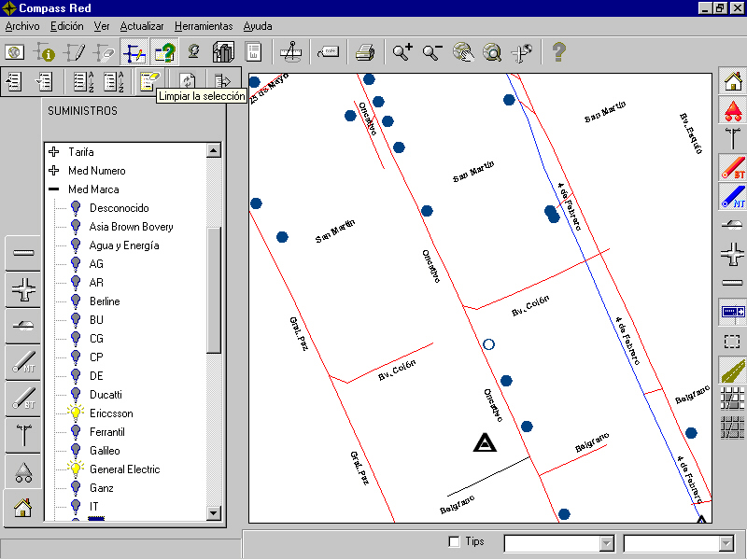The height and width of the screenshot is (560, 747).
Task: Click the dashed rectangle selection tool
Action: (x=732, y=342)
